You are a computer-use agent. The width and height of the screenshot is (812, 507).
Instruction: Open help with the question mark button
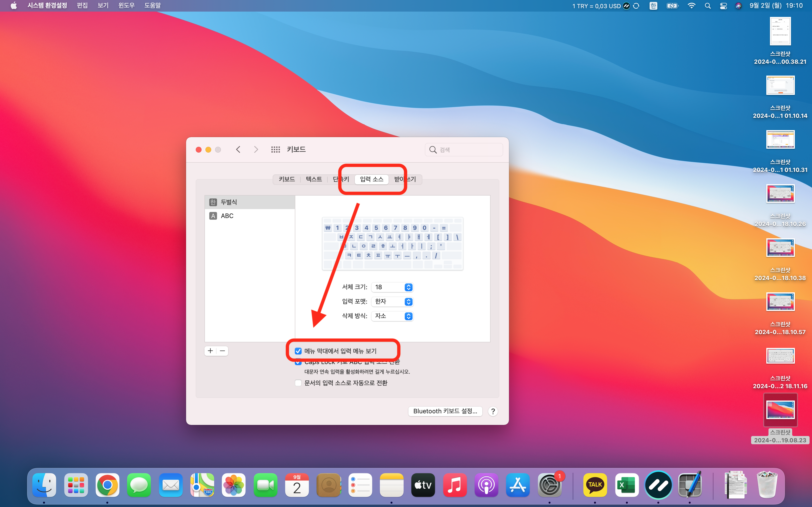point(493,411)
